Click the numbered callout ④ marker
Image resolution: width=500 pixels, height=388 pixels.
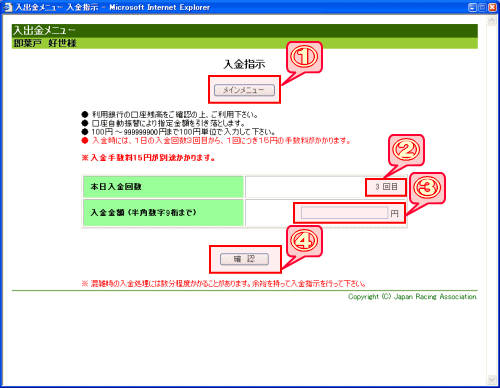click(x=304, y=241)
